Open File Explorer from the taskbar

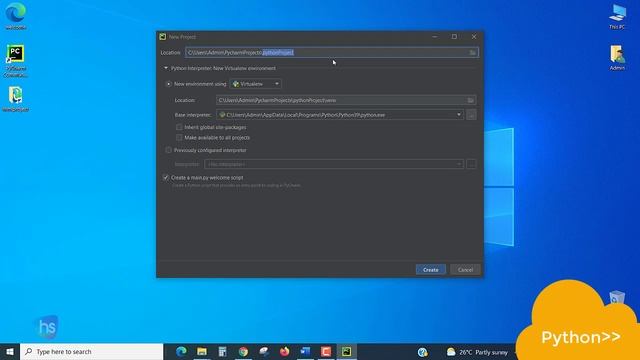(x=202, y=351)
